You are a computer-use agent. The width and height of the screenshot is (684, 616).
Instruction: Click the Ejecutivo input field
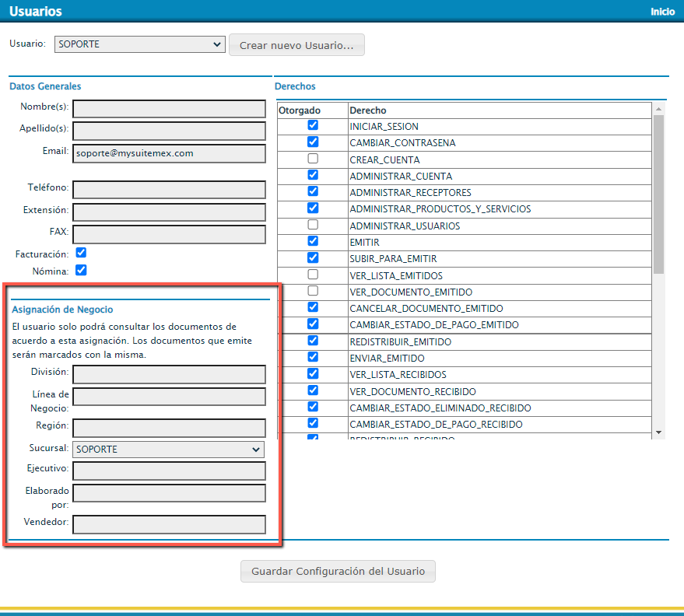tap(170, 471)
